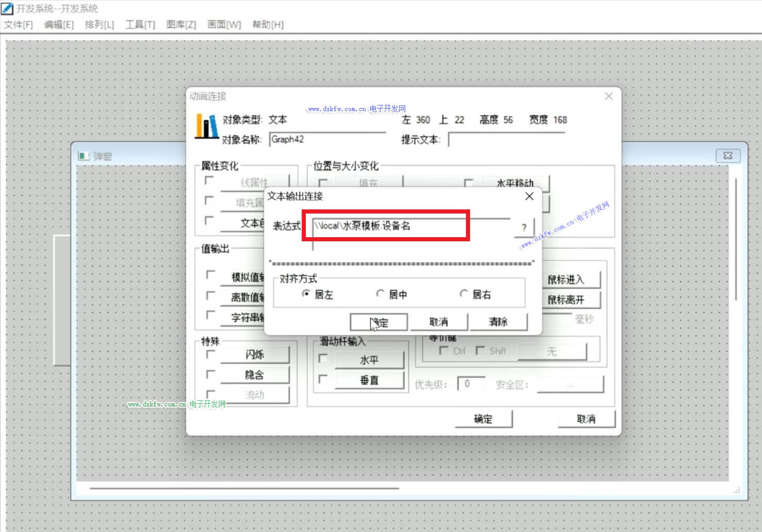Viewport: 762px width, 532px height.
Task: Select the 居中 alignment radio button
Action: click(x=380, y=294)
